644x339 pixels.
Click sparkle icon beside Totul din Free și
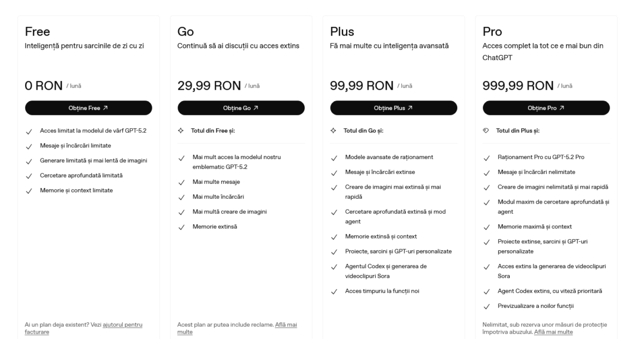point(181,131)
